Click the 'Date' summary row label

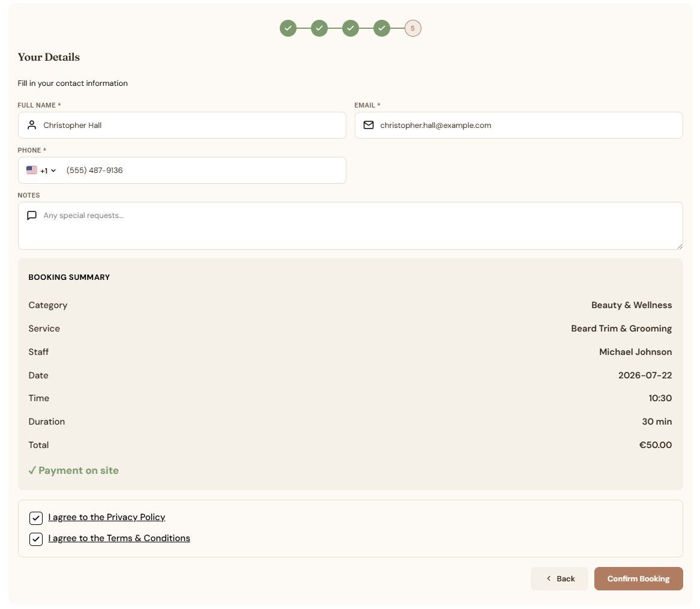(38, 375)
